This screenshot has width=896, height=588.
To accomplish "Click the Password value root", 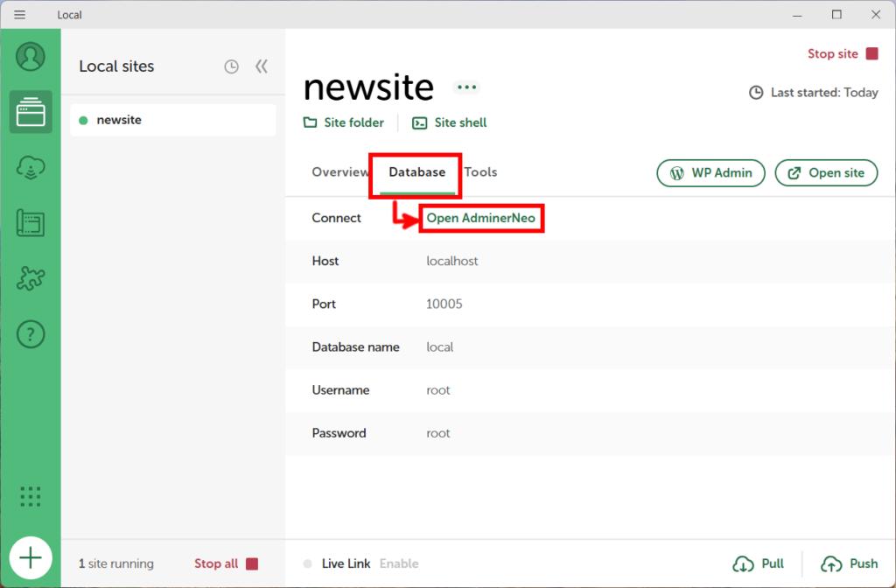I will pyautogui.click(x=438, y=433).
